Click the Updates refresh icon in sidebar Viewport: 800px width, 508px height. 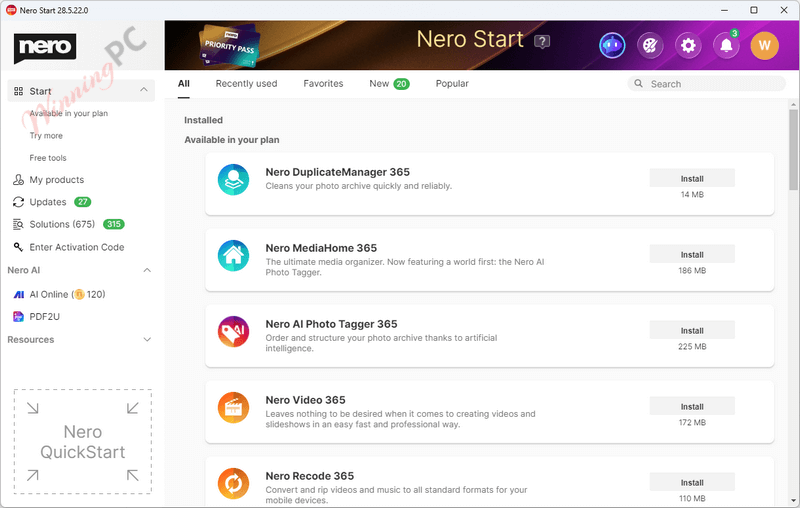tap(18, 202)
